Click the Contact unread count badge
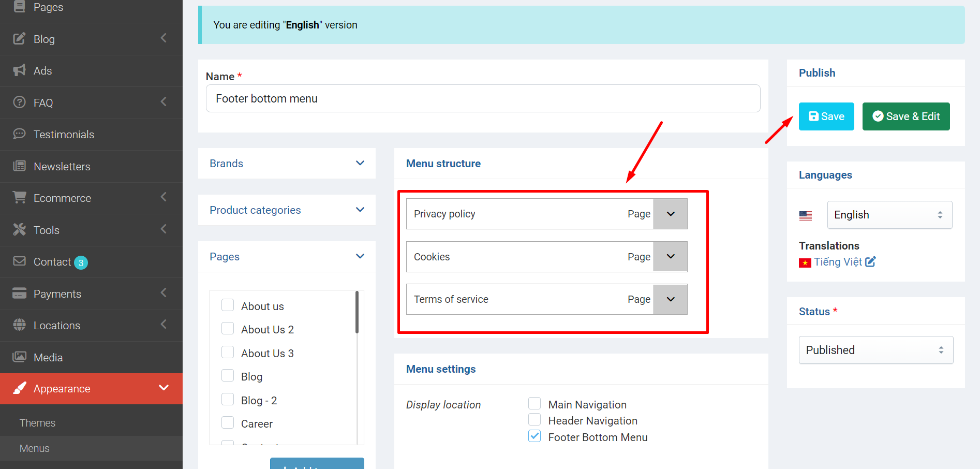This screenshot has height=469, width=980. (81, 263)
